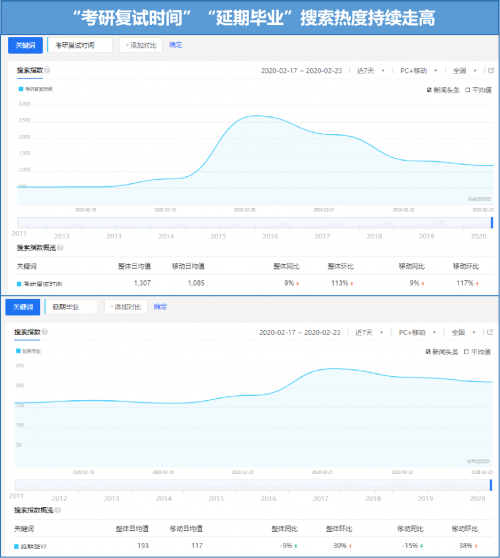The height and width of the screenshot is (558, 500).
Task: Toggle 新闻头条 checkbox in 考研复试时间 chart
Action: click(429, 90)
